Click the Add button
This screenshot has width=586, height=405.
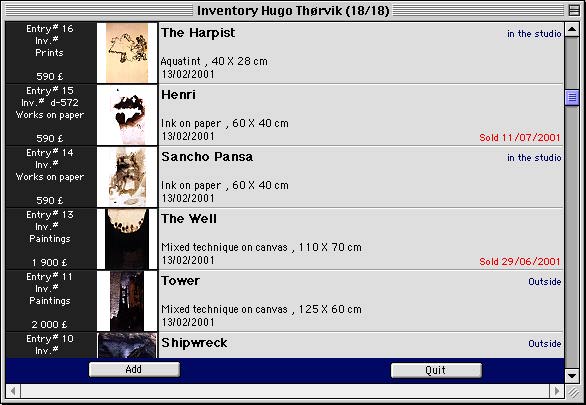click(x=134, y=370)
